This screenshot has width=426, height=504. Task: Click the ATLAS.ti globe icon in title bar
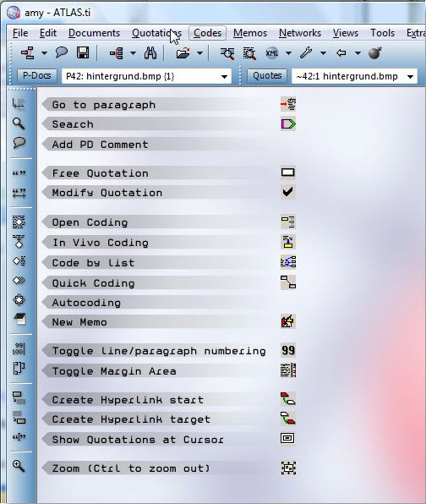coord(14,12)
